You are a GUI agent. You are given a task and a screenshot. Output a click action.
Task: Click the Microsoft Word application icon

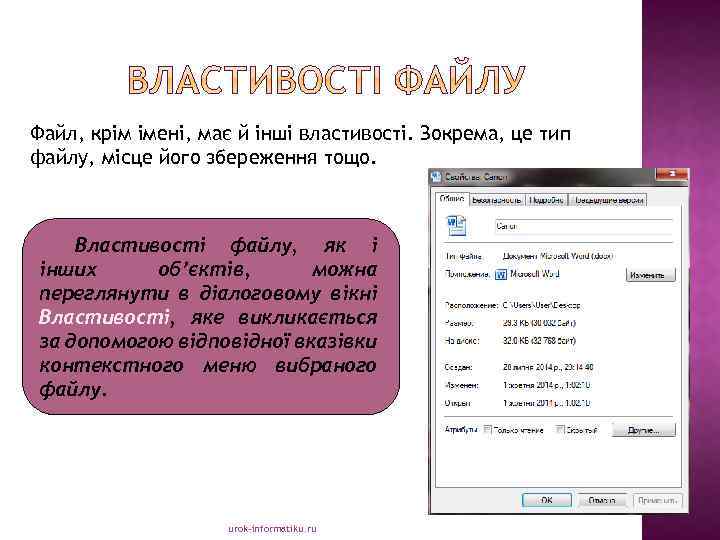(x=501, y=275)
